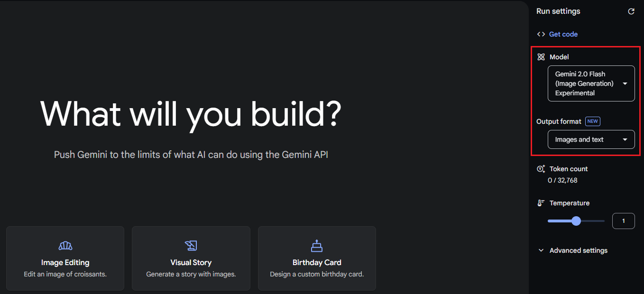This screenshot has height=294, width=644.
Task: Click the Temperature thermometer icon
Action: (541, 203)
